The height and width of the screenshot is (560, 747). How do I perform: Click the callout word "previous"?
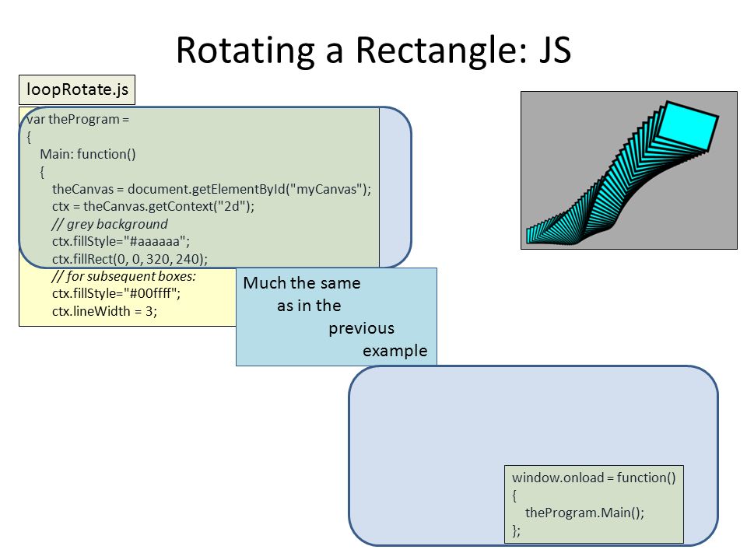tap(362, 328)
